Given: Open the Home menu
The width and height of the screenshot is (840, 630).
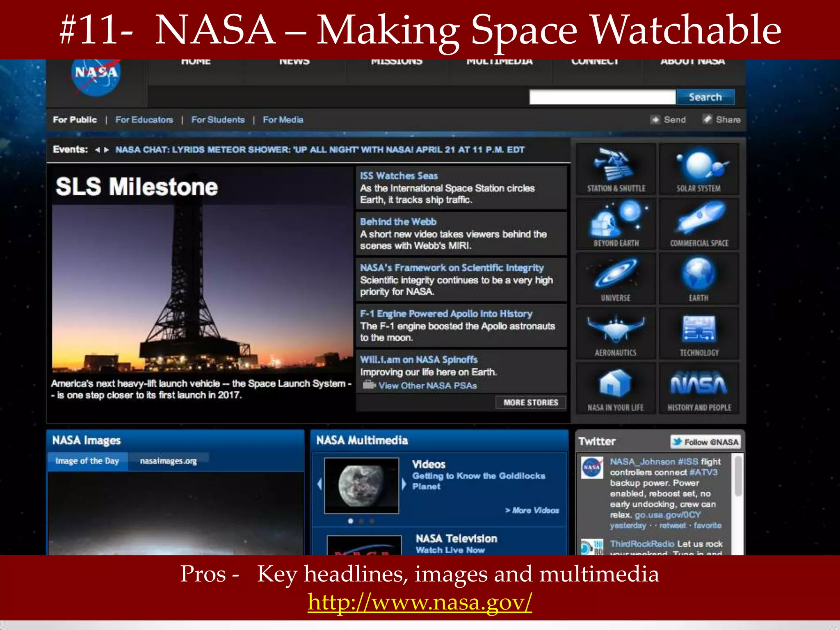Looking at the screenshot, I should pyautogui.click(x=196, y=62).
